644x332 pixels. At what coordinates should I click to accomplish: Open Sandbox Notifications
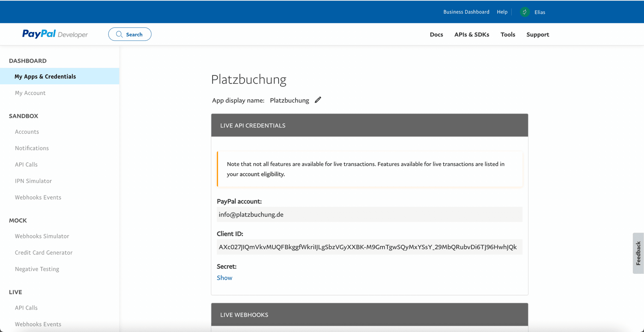(x=32, y=148)
